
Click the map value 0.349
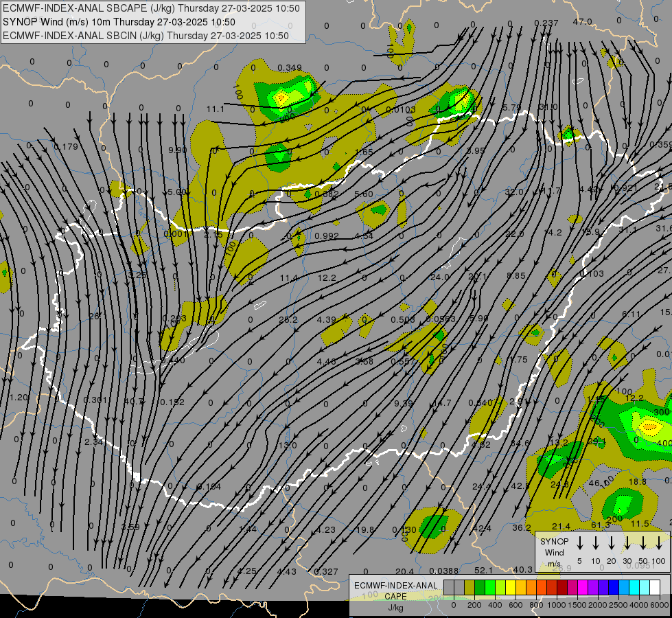coord(289,68)
